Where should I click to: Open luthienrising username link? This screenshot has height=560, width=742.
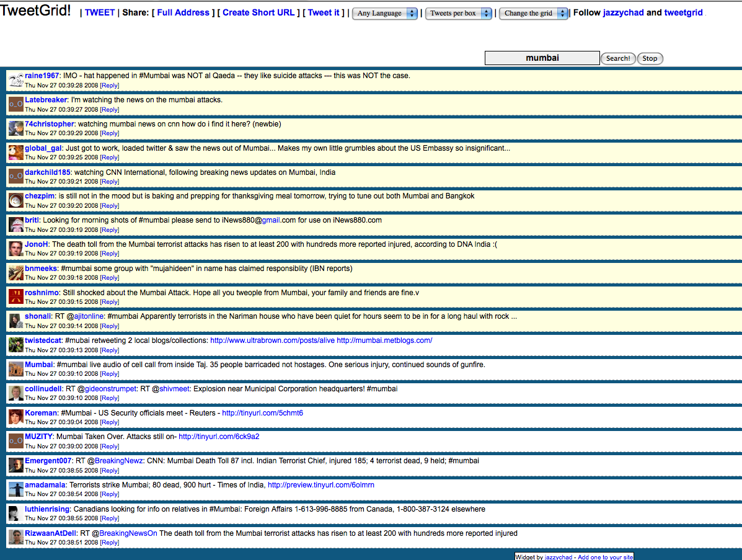[x=47, y=509]
